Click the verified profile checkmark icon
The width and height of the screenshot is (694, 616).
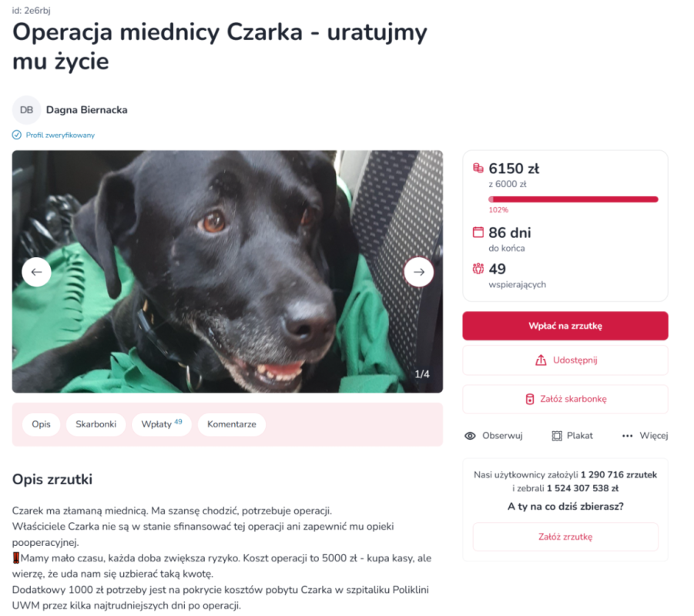(17, 135)
